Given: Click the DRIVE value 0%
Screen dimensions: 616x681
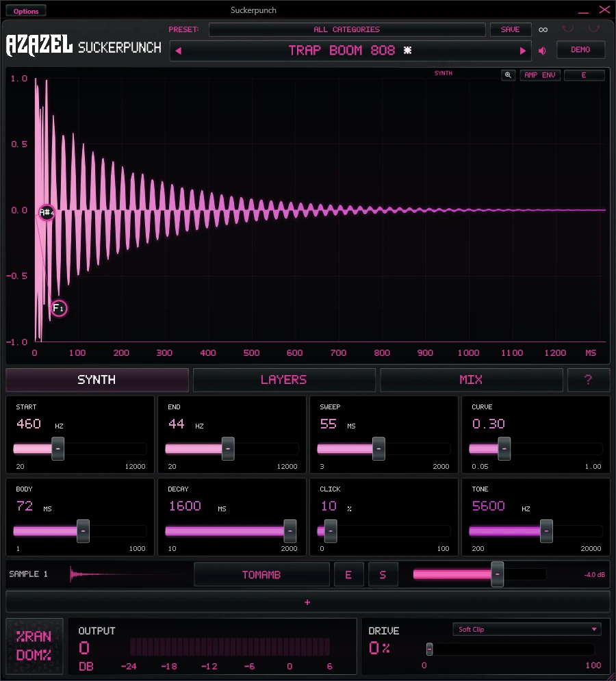Looking at the screenshot, I should [x=379, y=648].
